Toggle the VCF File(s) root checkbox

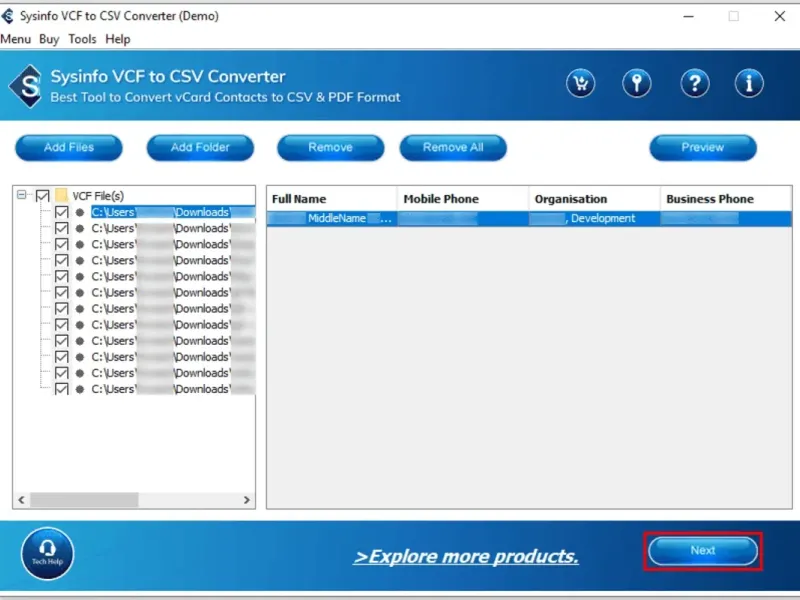click(42, 195)
